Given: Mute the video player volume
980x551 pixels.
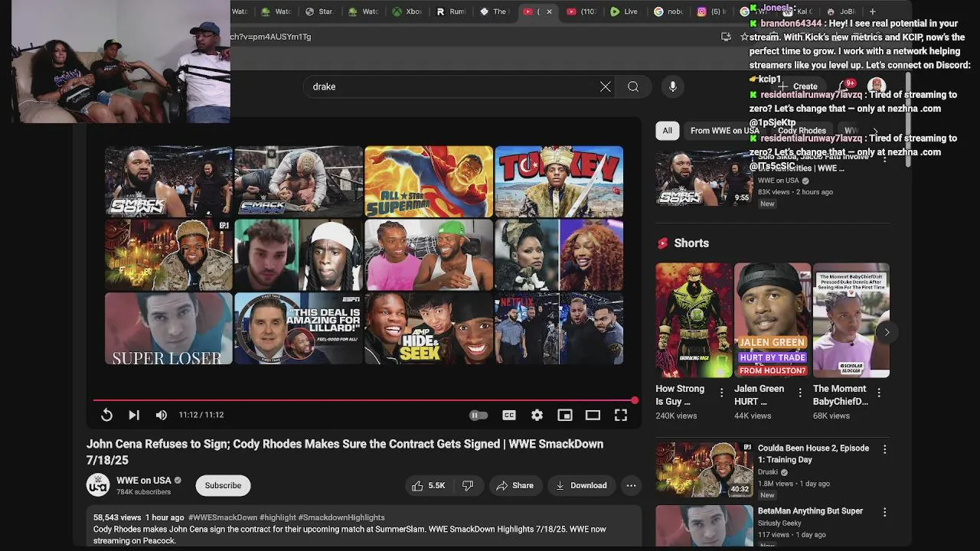Looking at the screenshot, I should pos(162,415).
